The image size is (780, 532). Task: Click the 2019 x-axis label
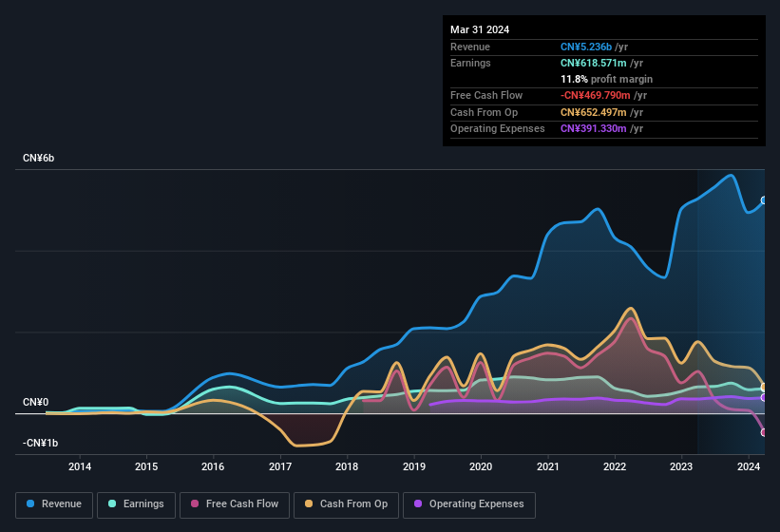(414, 466)
